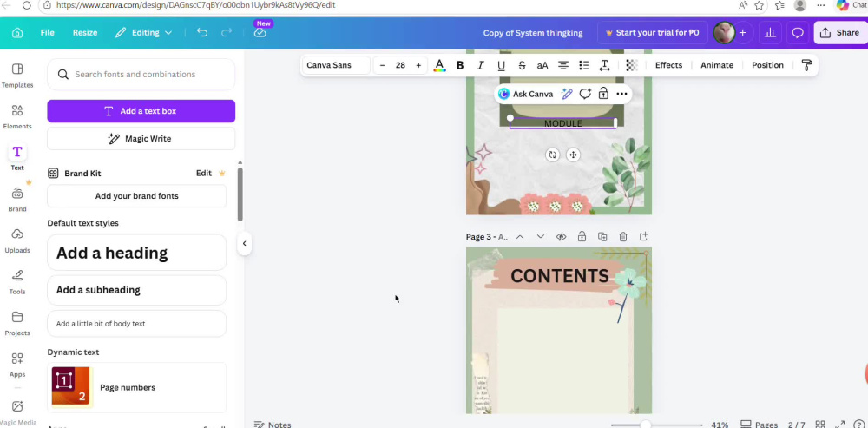Duplicate Page 3
The height and width of the screenshot is (428, 868).
coord(602,237)
